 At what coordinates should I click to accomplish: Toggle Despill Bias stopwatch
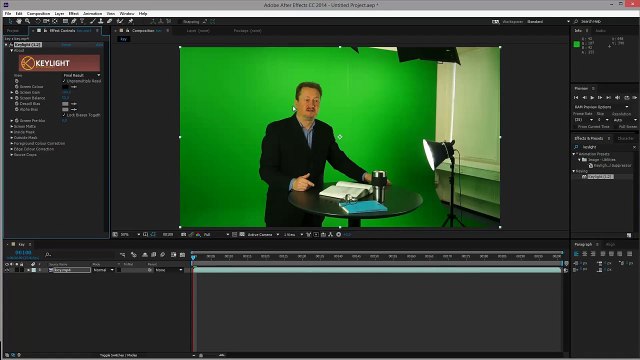[x=17, y=104]
